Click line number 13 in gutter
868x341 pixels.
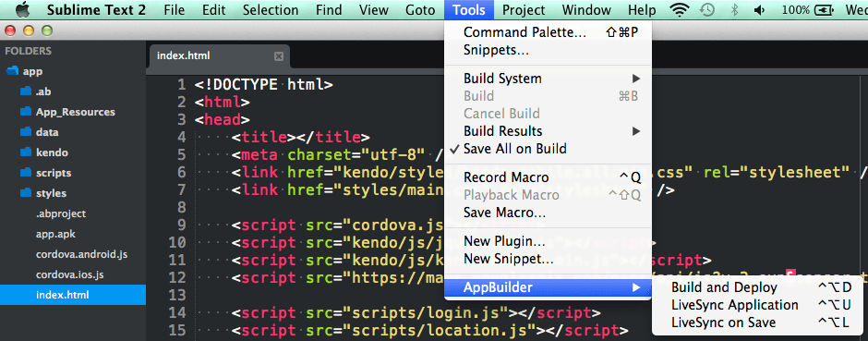pyautogui.click(x=177, y=295)
